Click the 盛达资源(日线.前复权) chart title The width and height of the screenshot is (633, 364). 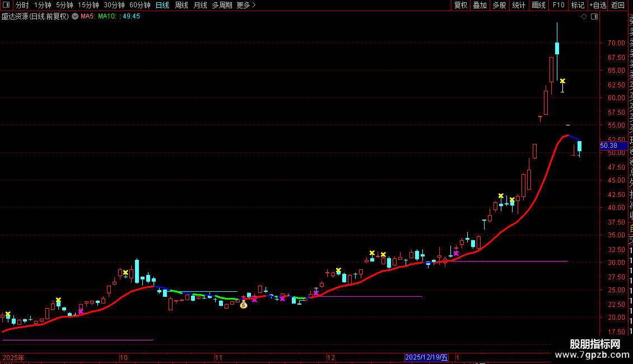pos(35,16)
